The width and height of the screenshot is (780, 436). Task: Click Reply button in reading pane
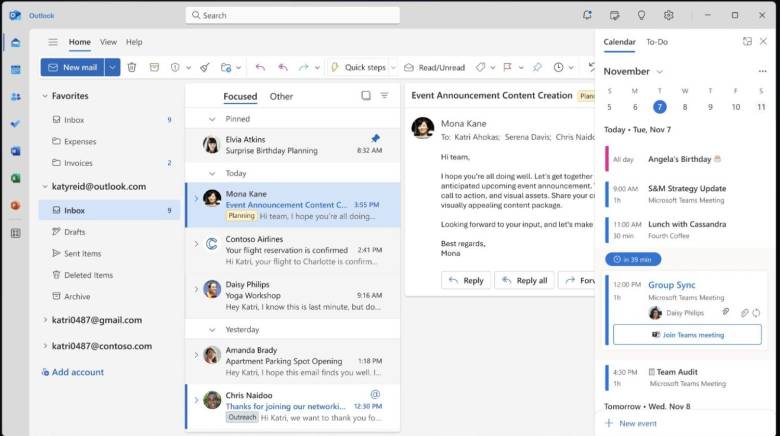tap(466, 280)
